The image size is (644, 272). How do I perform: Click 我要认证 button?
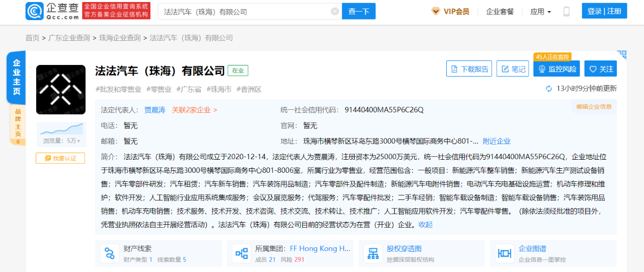tap(60, 158)
